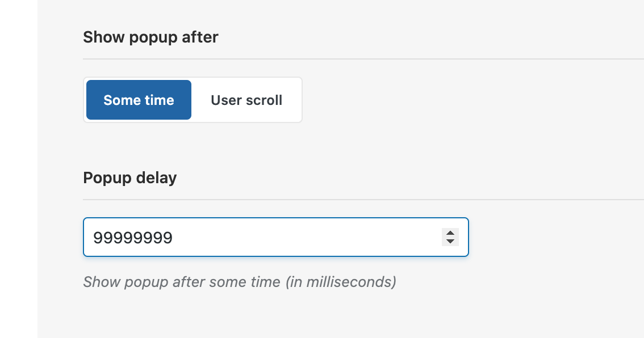Click the 99999999 value in the delay field
644x338 pixels.
pyautogui.click(x=133, y=238)
